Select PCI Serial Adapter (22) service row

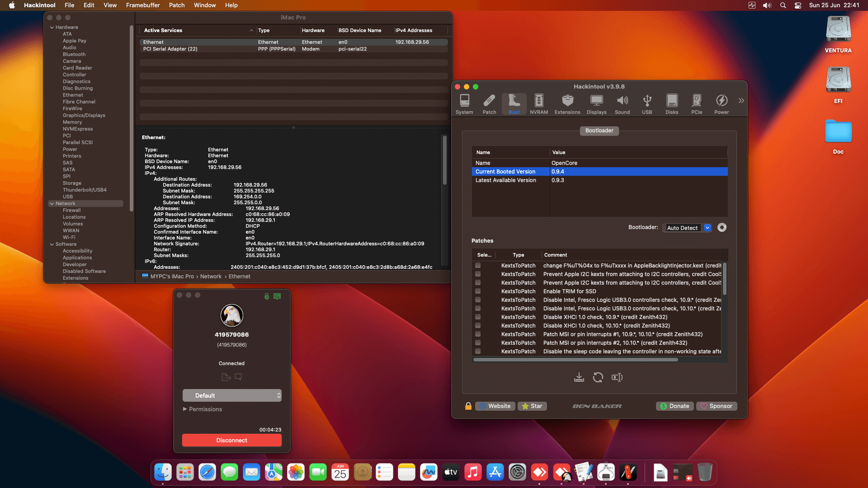coord(294,49)
